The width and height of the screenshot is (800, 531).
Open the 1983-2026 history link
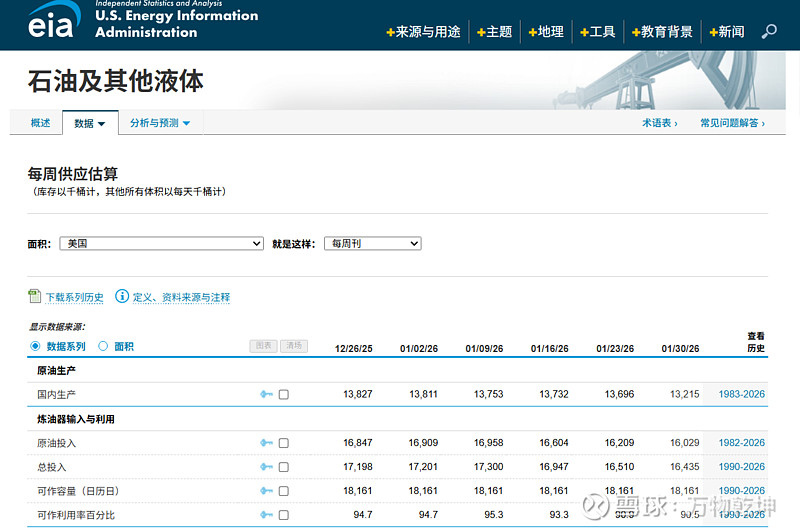pyautogui.click(x=741, y=395)
